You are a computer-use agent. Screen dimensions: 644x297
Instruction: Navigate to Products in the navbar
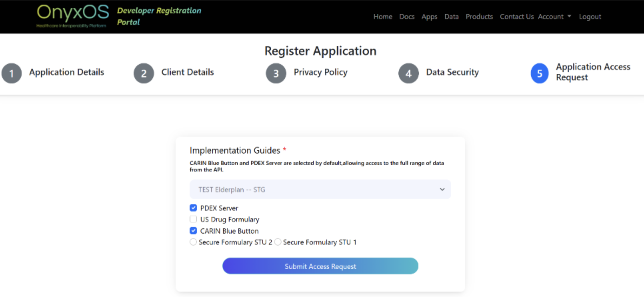click(479, 17)
